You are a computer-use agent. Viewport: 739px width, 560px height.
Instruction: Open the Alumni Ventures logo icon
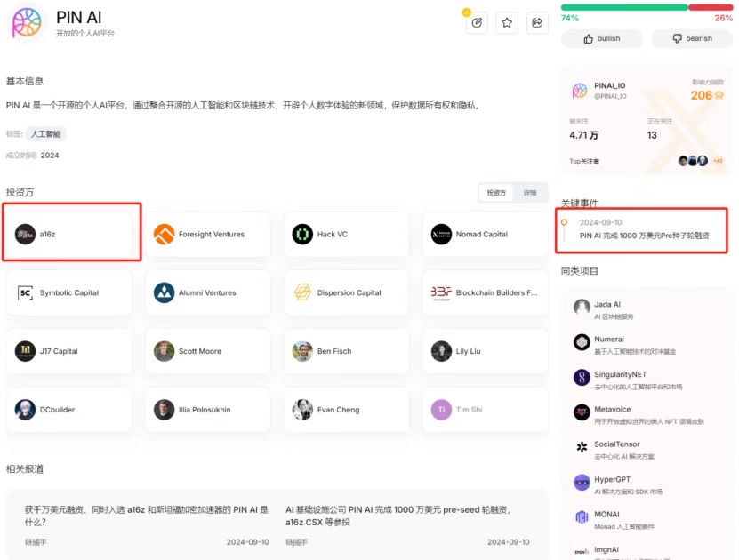tap(164, 293)
